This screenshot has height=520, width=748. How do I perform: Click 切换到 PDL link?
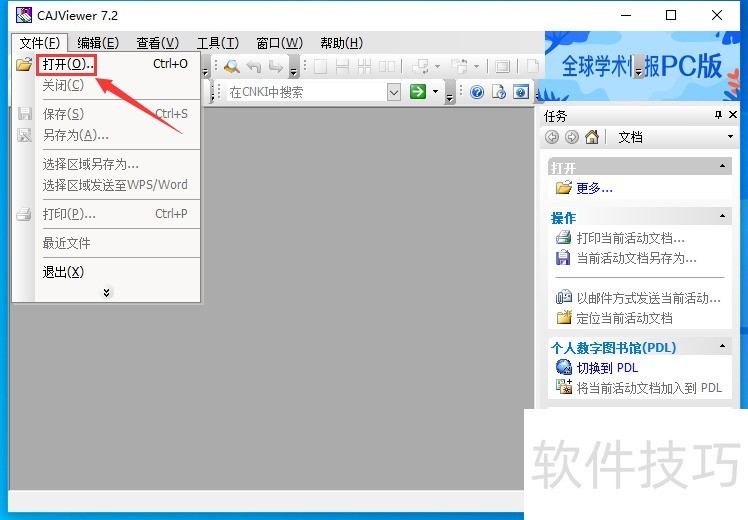tap(607, 368)
